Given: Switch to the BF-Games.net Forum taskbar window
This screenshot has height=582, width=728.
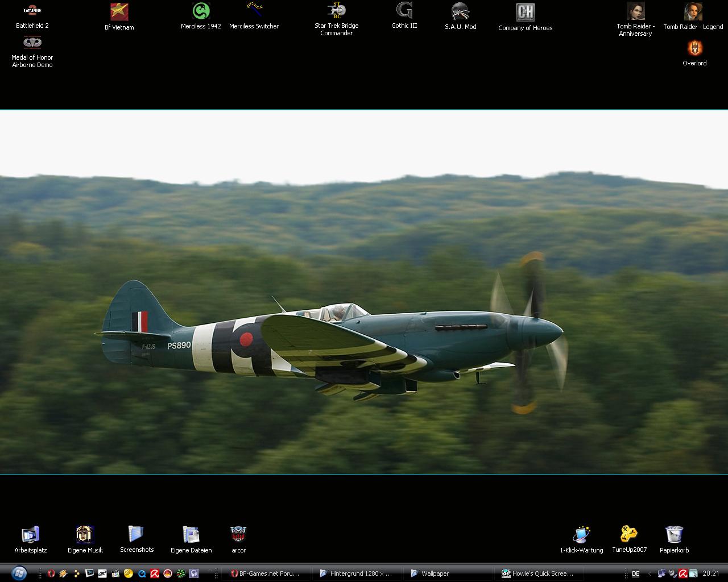Looking at the screenshot, I should [266, 573].
